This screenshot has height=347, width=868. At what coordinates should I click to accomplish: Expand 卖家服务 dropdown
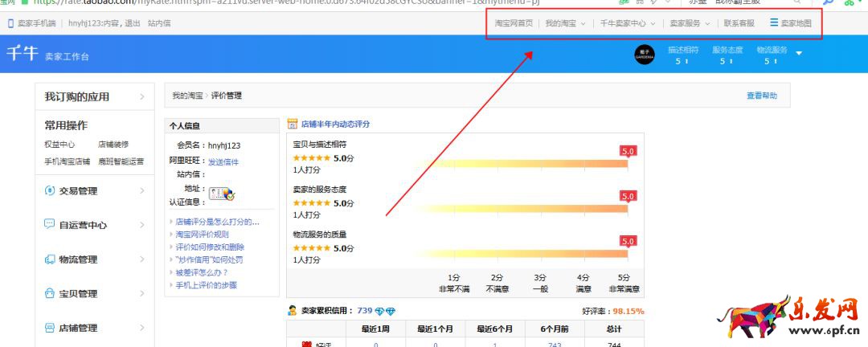click(707, 24)
